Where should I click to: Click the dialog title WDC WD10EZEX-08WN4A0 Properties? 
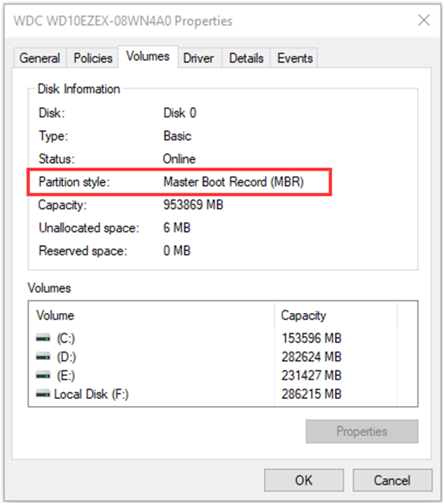pos(123,21)
